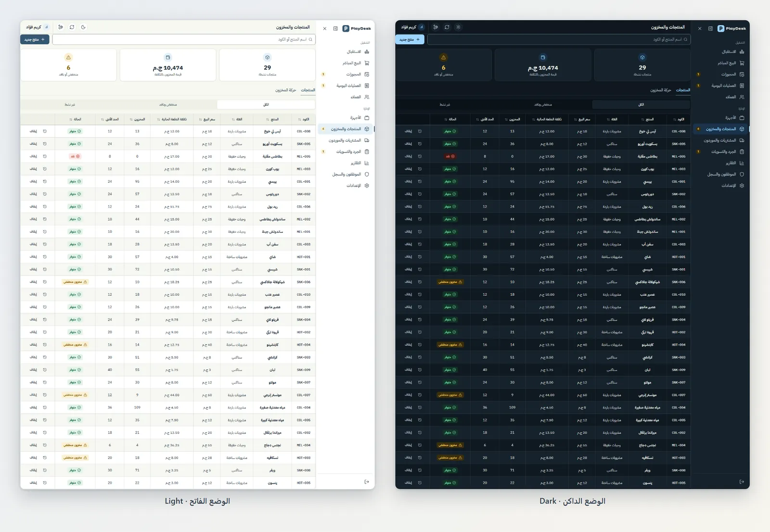Click مخزون منخفض badge for نسكافيه, dark window

(x=450, y=457)
